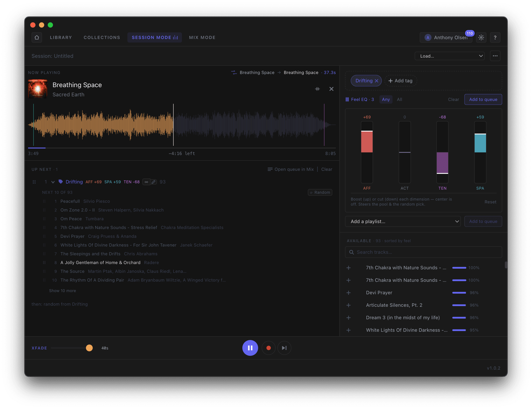Image resolution: width=532 pixels, height=409 pixels.
Task: Click the infinity loop icon on Drifting row
Action: coord(146,182)
